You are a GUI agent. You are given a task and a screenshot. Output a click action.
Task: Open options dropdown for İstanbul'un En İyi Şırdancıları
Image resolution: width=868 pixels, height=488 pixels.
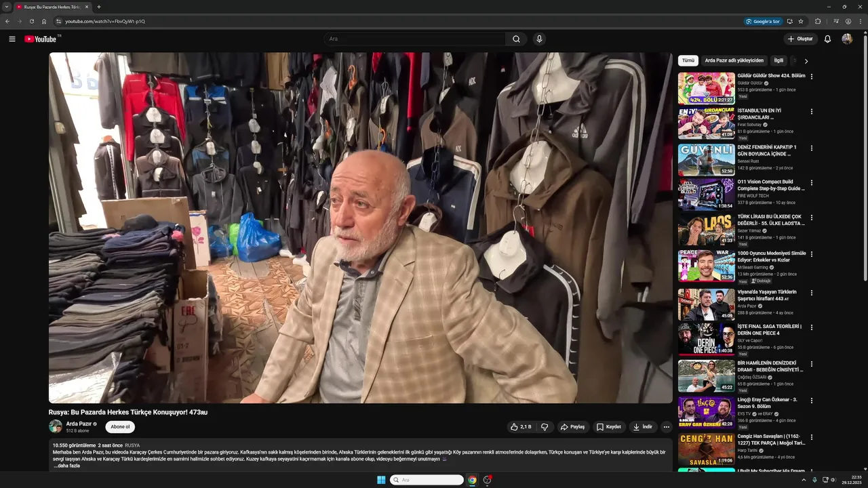click(811, 111)
